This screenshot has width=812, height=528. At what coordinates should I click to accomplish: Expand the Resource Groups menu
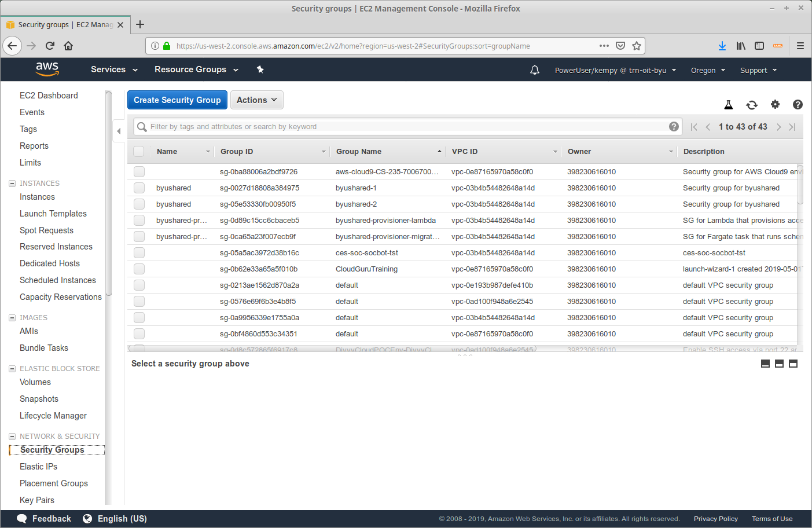(196, 69)
